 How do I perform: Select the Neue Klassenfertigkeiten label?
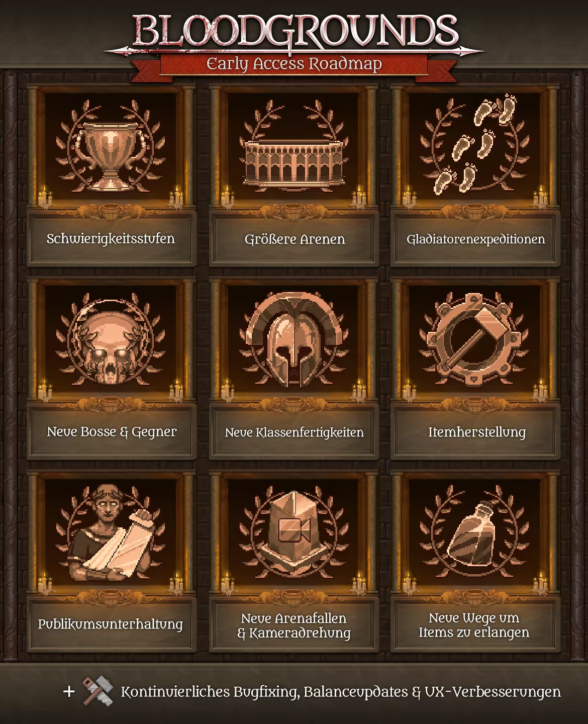[x=294, y=433]
